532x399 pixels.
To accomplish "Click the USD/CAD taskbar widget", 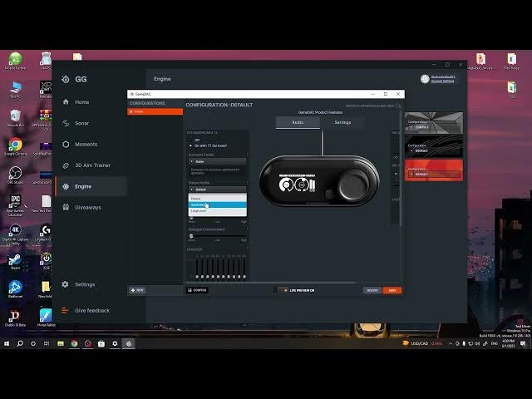I will 422,343.
